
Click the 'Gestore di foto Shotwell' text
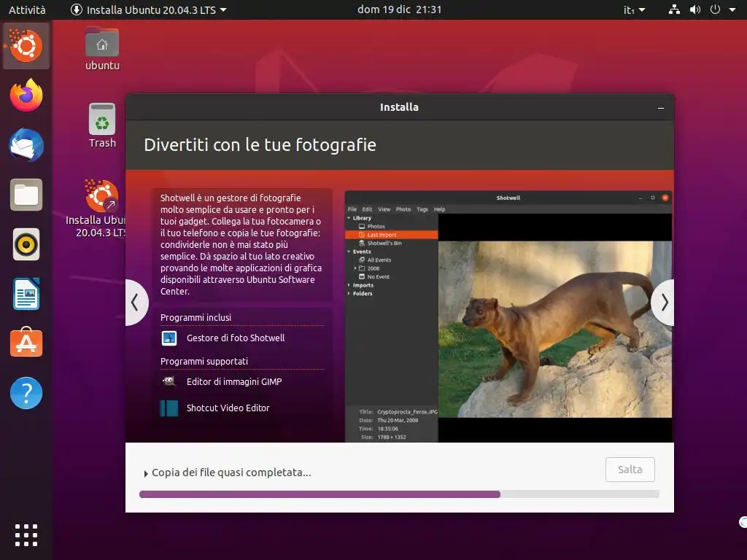(x=236, y=338)
